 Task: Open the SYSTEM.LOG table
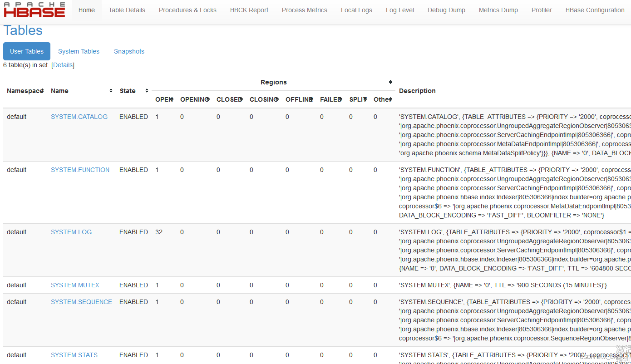pos(71,231)
